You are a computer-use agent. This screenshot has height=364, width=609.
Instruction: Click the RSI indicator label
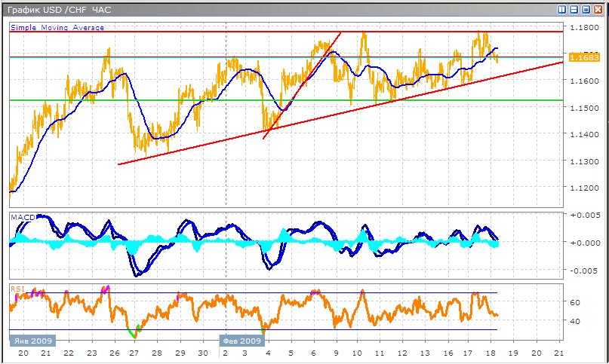tap(17, 288)
